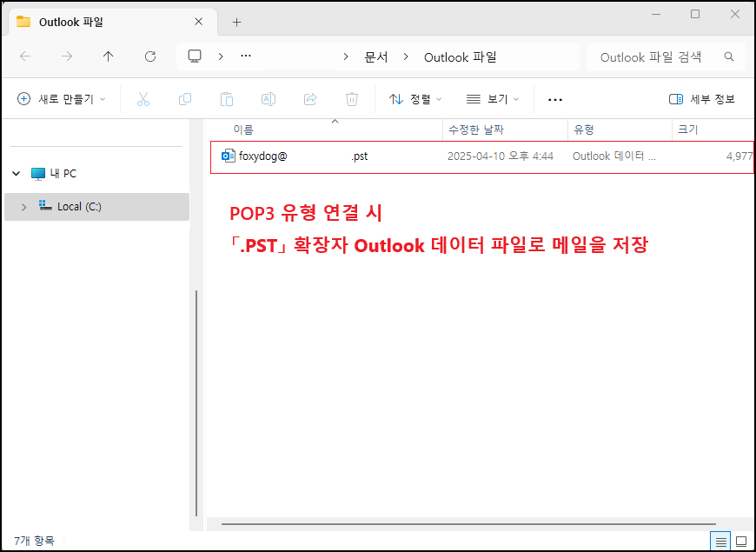
Task: Select 내 PC in navigation pane
Action: point(63,174)
